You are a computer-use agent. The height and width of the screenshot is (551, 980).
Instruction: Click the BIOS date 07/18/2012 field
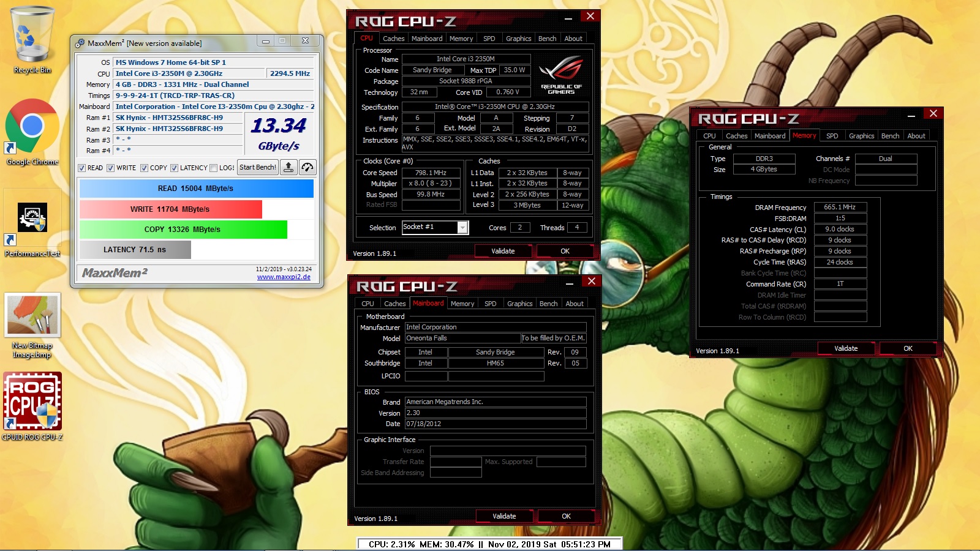pos(496,424)
